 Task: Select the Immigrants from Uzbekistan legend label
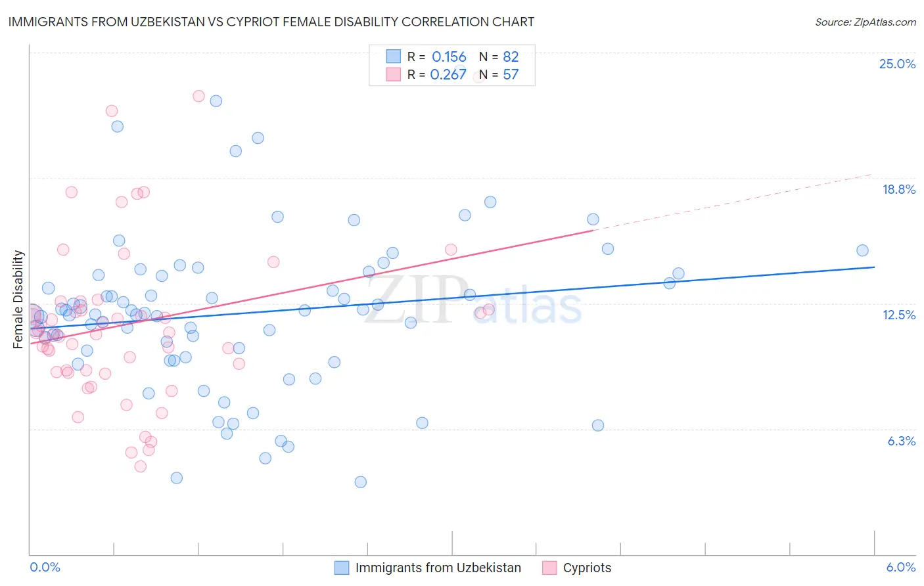coord(438,568)
